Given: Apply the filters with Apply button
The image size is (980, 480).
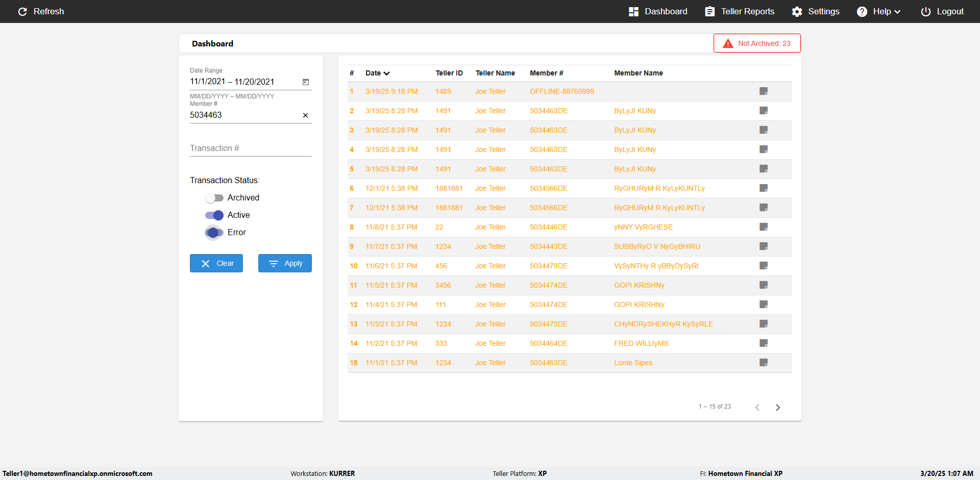Looking at the screenshot, I should pos(285,263).
